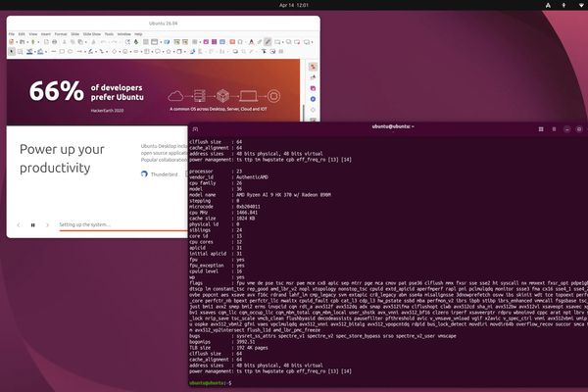Image resolution: width=588 pixels, height=392 pixels.
Task: Open the Slide Show menu in Impress screenshot
Action: click(x=92, y=34)
